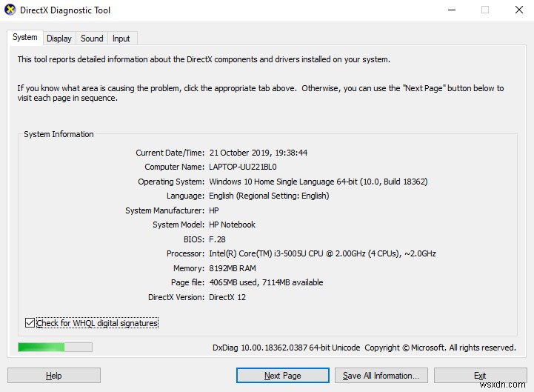Click the Copyright Microsoft text
Image resolution: width=534 pixels, height=392 pixels.
click(441, 348)
